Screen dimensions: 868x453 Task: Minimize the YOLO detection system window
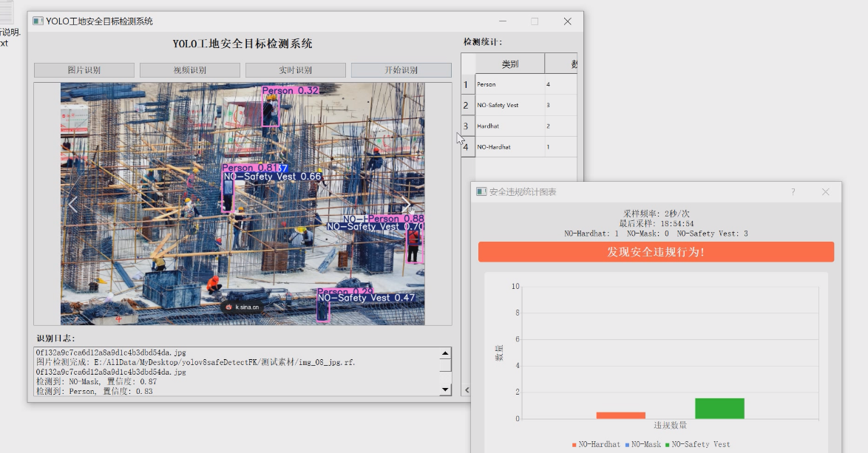[x=502, y=21]
